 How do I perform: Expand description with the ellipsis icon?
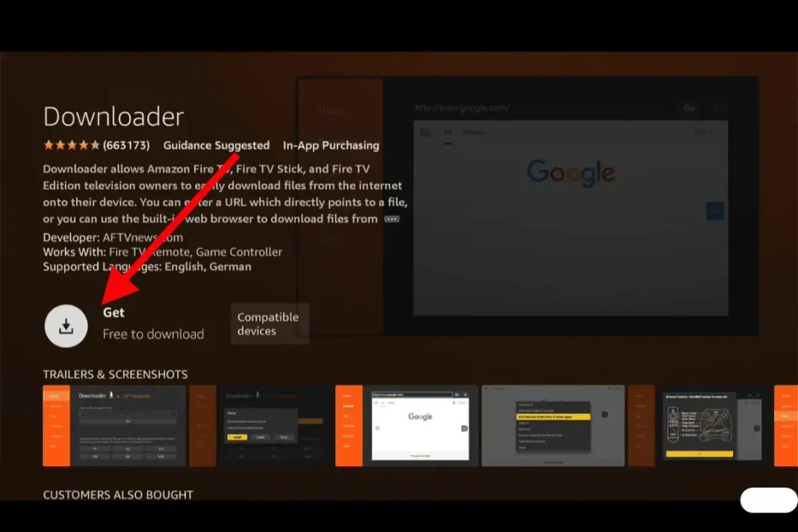pyautogui.click(x=392, y=219)
